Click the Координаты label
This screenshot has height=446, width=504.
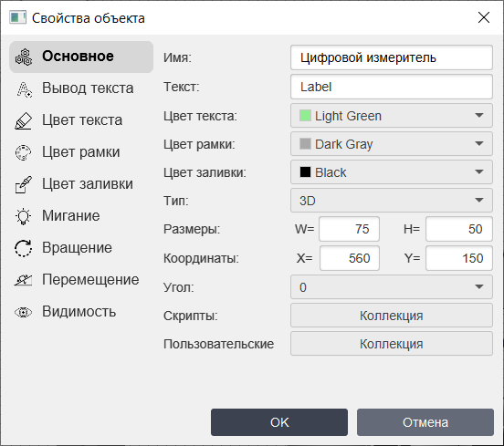point(201,258)
